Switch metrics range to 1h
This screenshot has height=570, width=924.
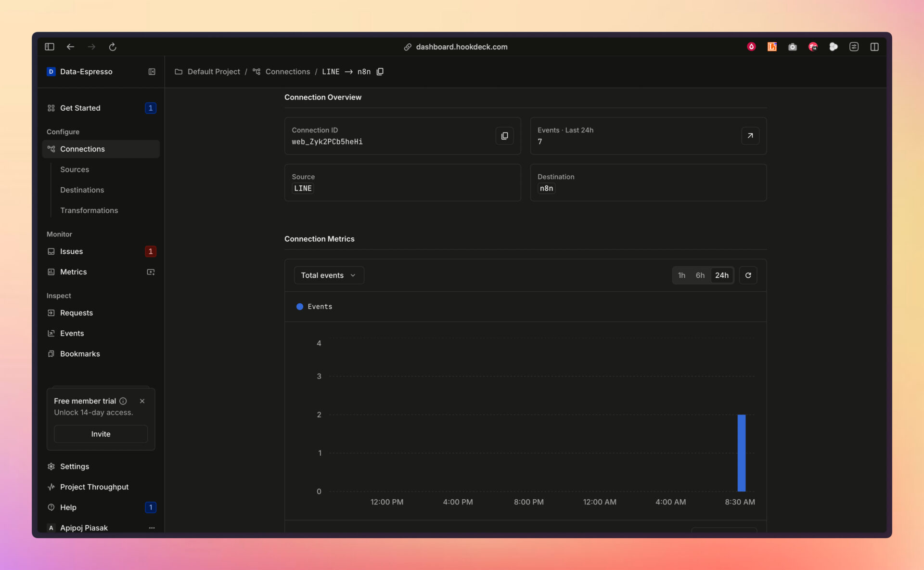[681, 275]
